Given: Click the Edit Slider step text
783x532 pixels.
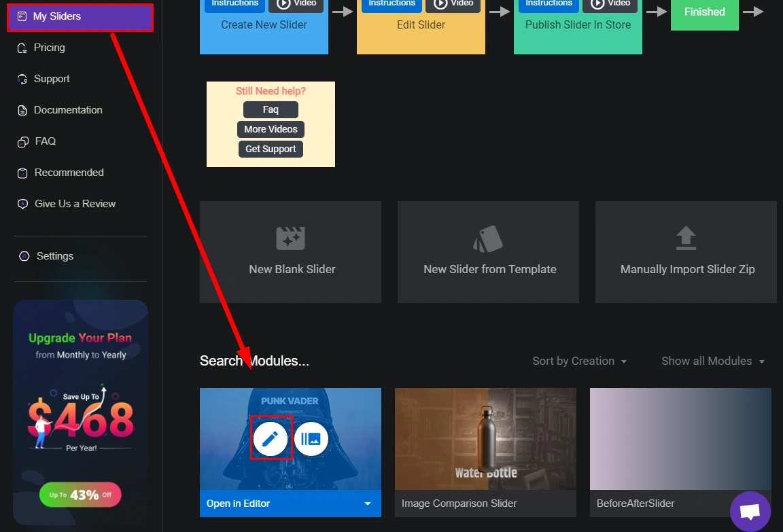Looking at the screenshot, I should pyautogui.click(x=421, y=25).
